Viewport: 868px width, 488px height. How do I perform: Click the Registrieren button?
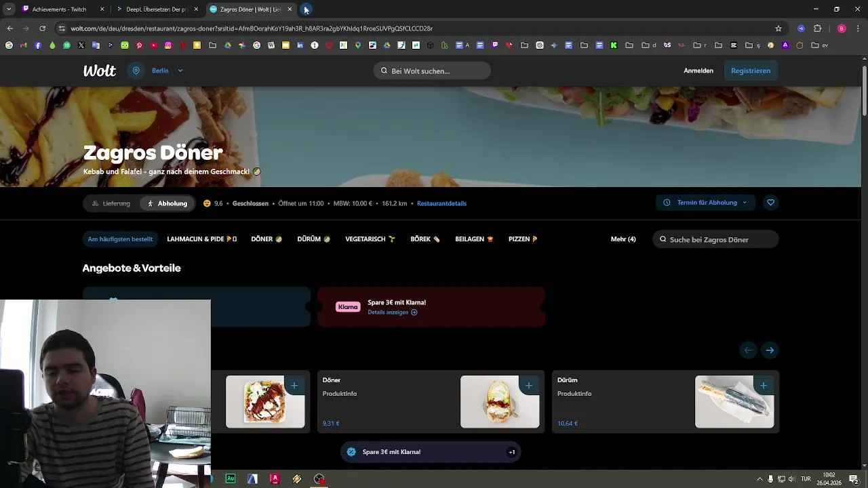pos(751,70)
